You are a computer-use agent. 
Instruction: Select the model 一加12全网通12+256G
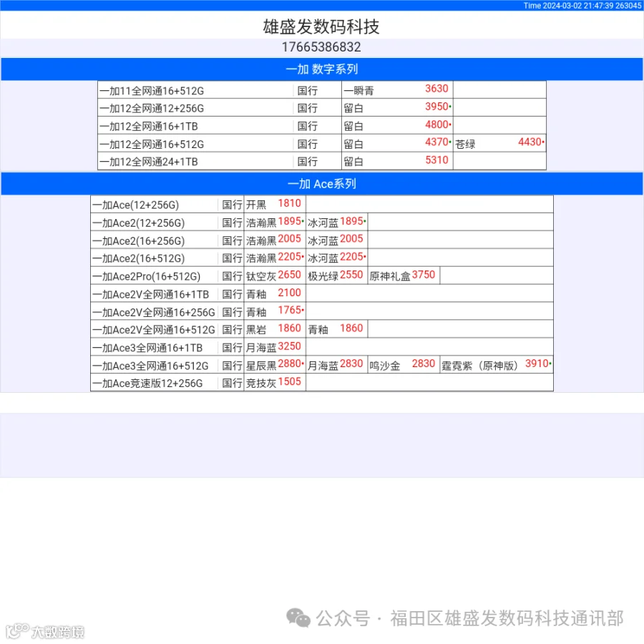tap(152, 109)
